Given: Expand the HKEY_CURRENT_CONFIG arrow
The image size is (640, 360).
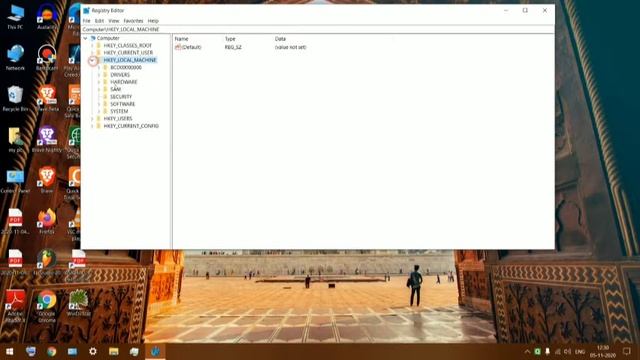Looking at the screenshot, I should [x=92, y=126].
